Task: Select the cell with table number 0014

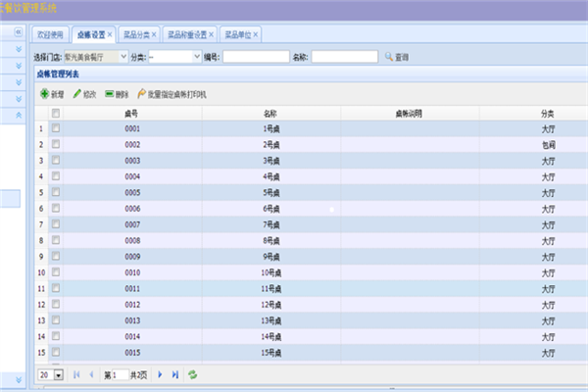Action: (132, 336)
